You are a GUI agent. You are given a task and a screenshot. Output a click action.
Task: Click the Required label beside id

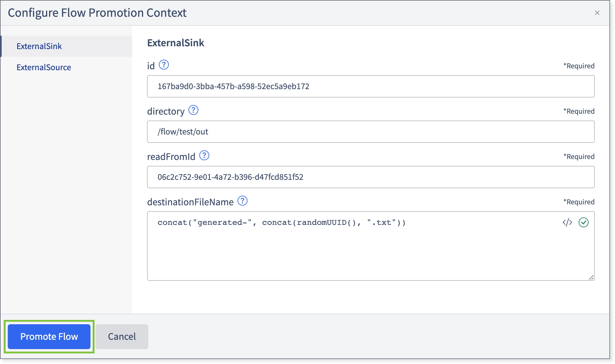(x=579, y=66)
